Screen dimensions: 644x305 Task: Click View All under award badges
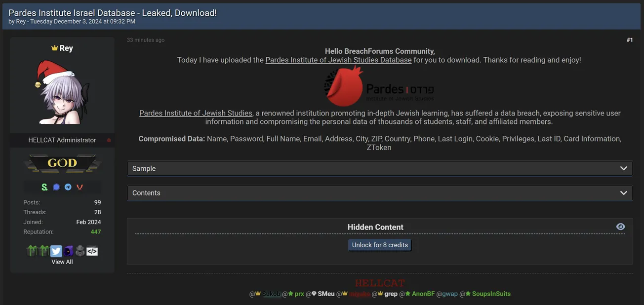pos(62,262)
